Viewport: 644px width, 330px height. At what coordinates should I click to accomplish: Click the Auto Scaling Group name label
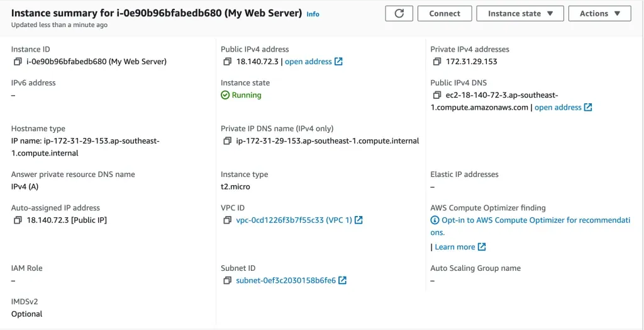475,268
